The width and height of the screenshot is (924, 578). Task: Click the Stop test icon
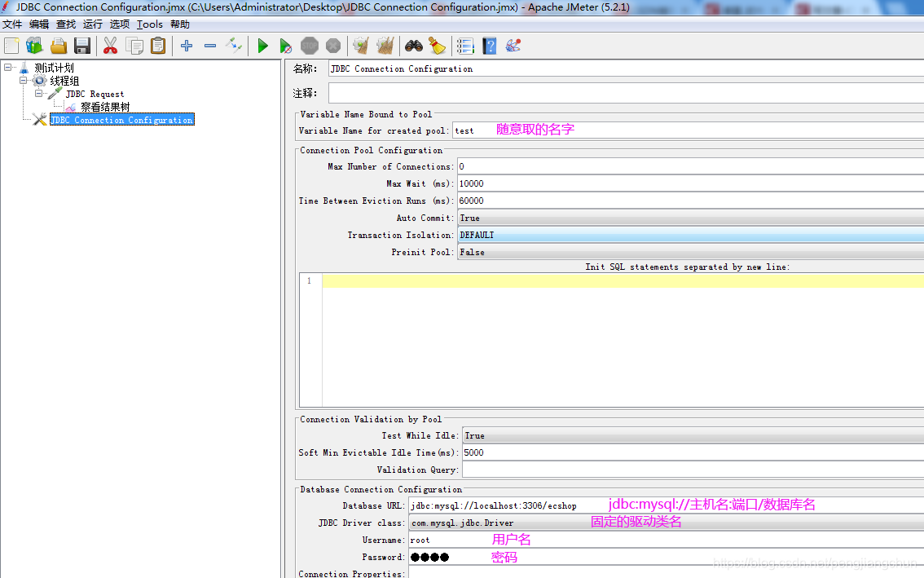310,46
